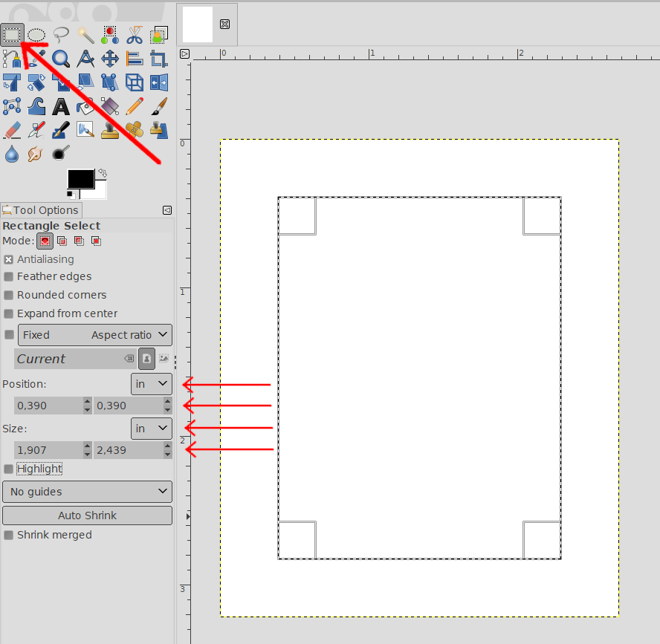Screen dimensions: 660x644
Task: Select the MyPaint Brush tool
Action: point(85,130)
